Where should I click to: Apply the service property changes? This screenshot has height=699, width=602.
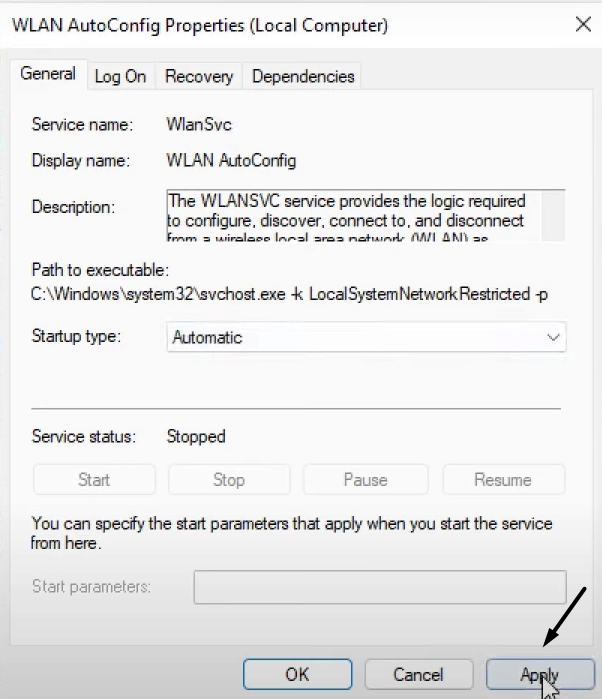(x=540, y=674)
